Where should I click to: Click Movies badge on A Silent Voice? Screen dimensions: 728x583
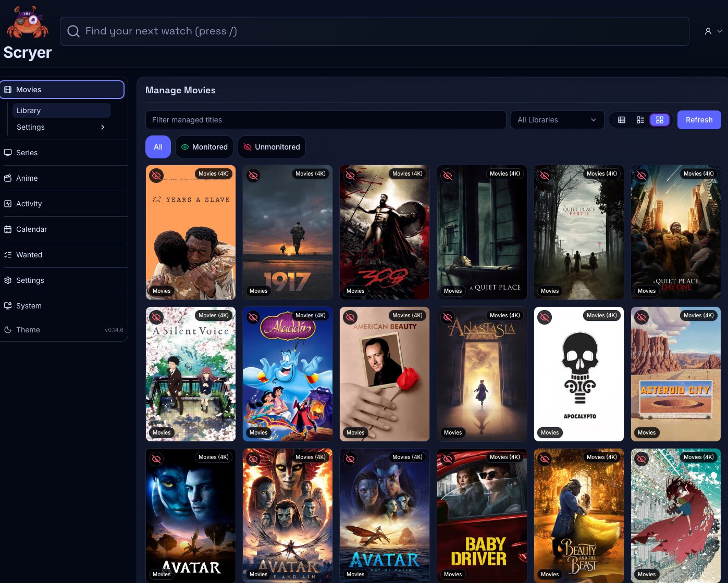tap(162, 432)
